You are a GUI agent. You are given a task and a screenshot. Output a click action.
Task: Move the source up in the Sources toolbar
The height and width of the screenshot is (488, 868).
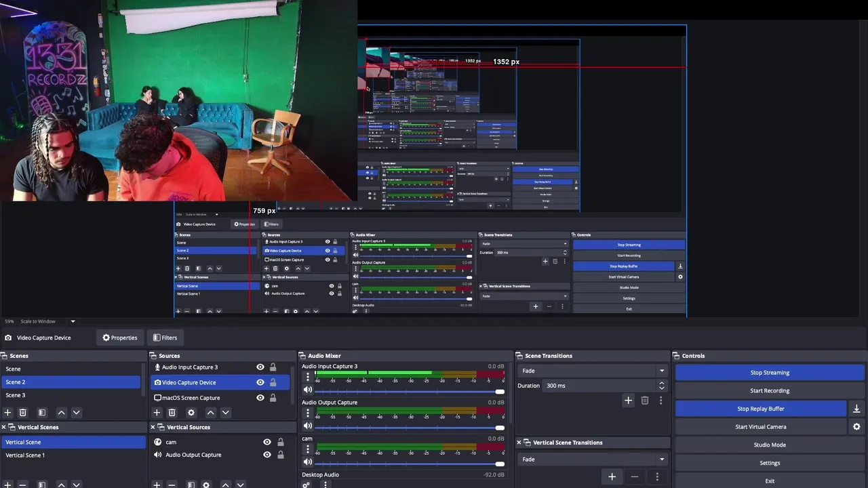click(210, 412)
